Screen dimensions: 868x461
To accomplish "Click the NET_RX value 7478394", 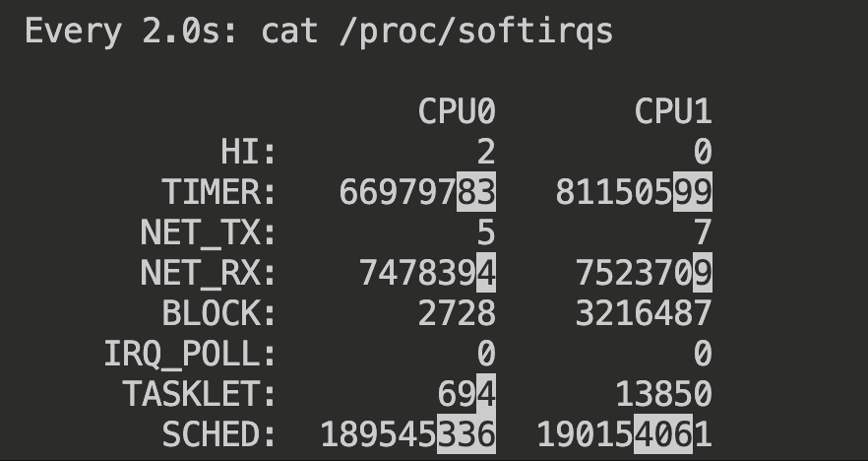I will point(427,273).
